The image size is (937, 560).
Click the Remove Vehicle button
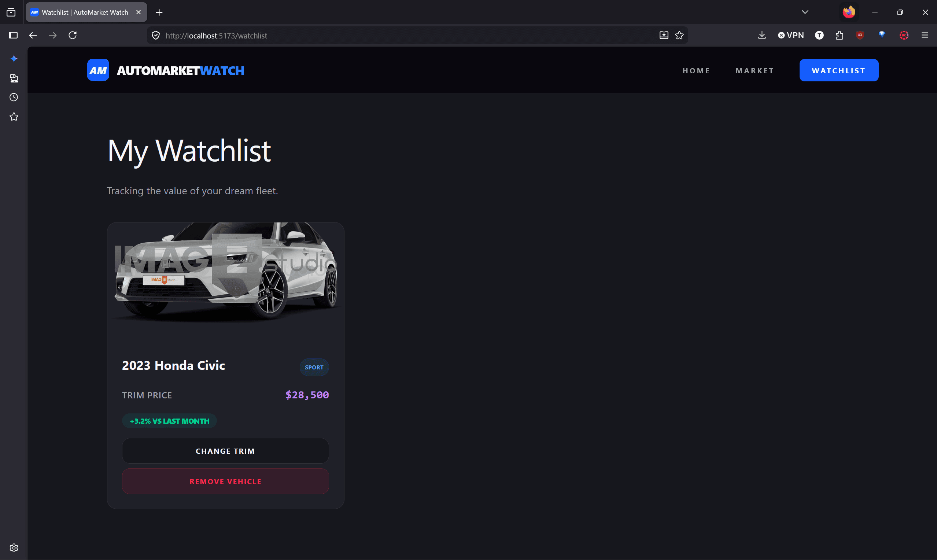pos(225,481)
